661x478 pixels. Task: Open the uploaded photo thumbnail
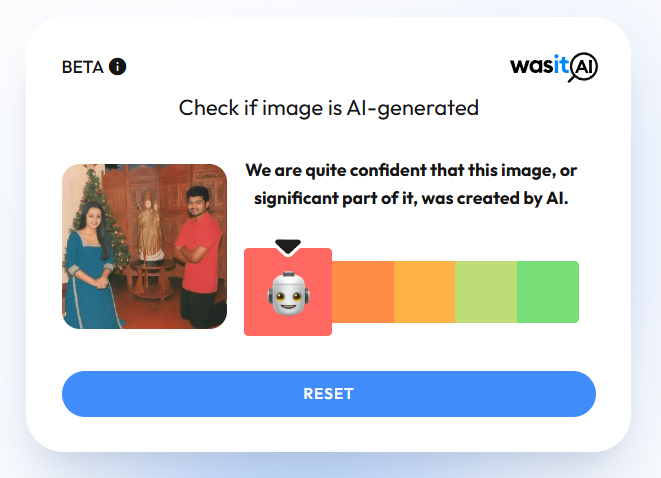pos(145,247)
